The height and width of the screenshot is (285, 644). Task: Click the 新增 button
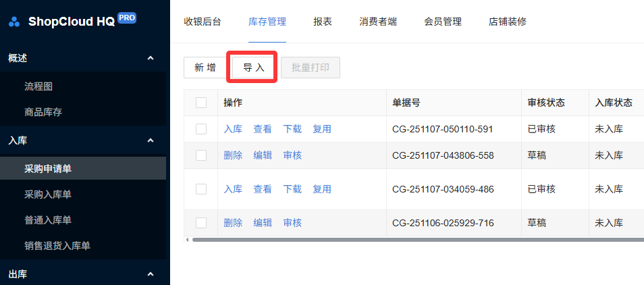coord(205,68)
